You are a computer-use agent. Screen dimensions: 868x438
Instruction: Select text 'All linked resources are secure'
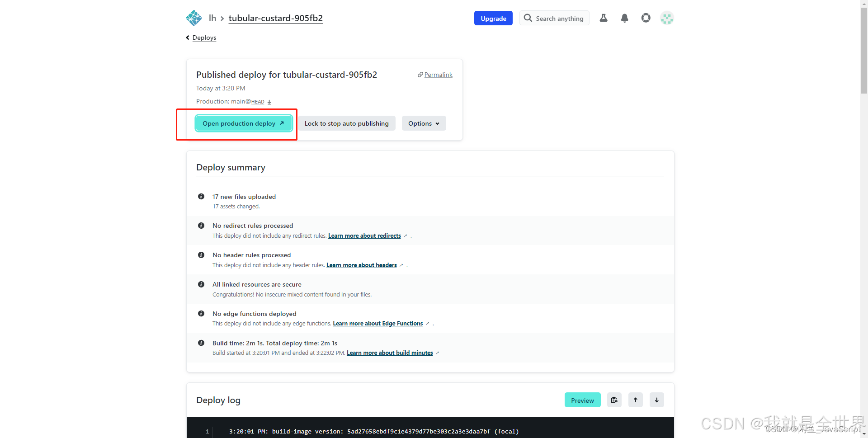click(257, 284)
